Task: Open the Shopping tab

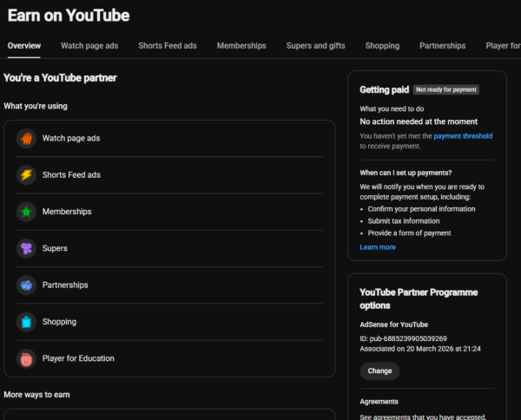Action: [x=382, y=46]
